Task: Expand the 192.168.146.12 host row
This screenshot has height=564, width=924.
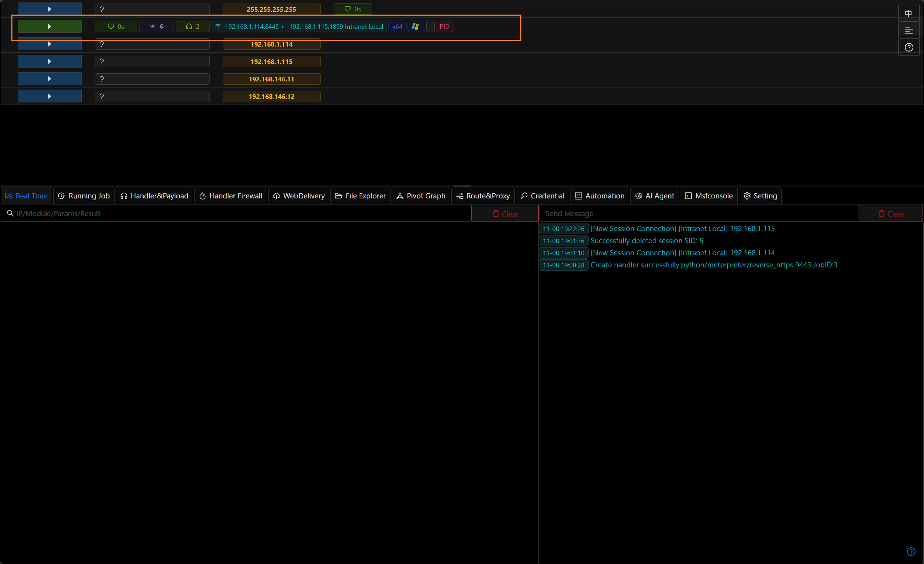Action: (x=49, y=96)
